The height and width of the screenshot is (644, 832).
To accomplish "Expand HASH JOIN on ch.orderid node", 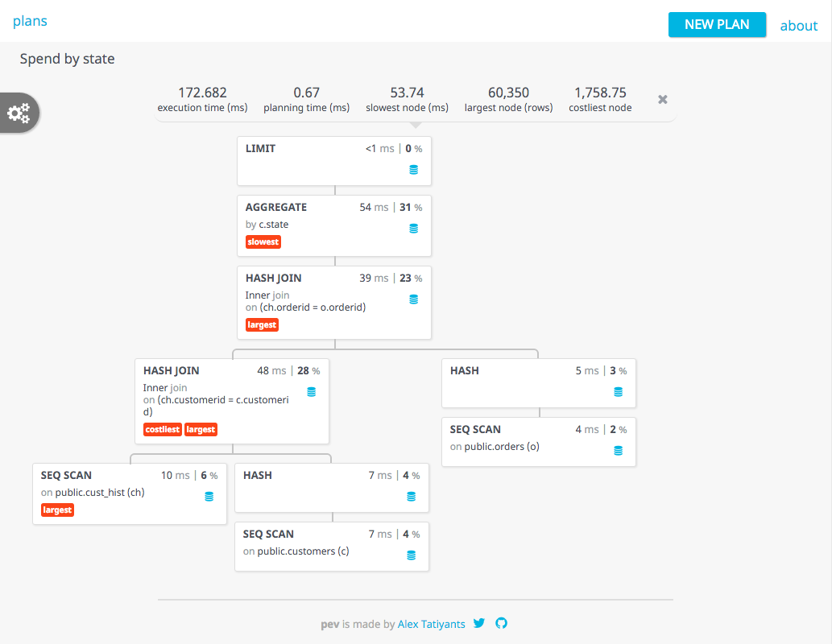I will (x=274, y=279).
